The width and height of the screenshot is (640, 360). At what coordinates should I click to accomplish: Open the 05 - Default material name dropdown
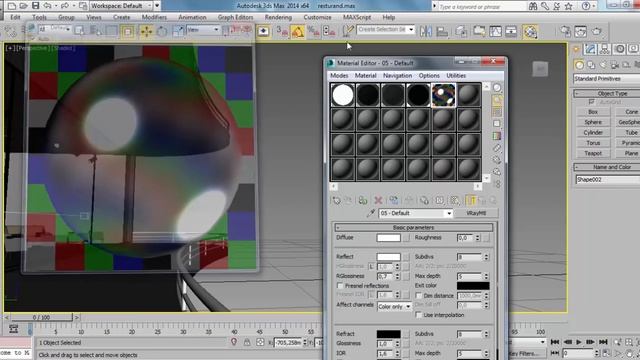click(449, 213)
